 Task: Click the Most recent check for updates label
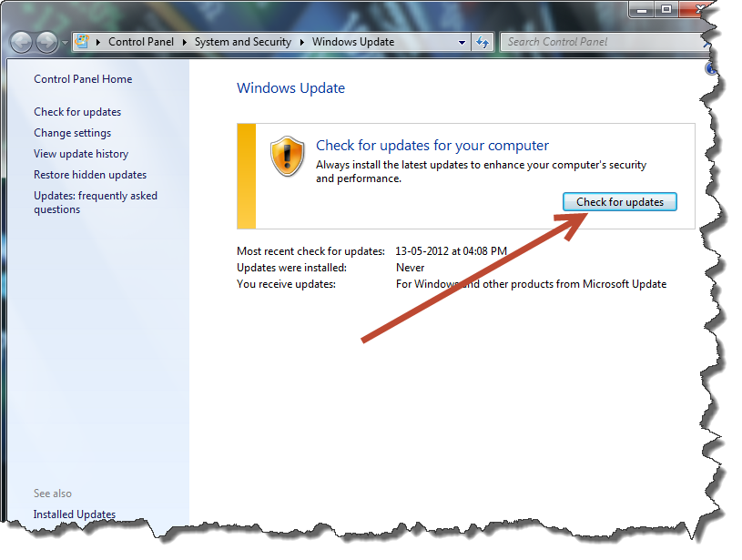[x=310, y=251]
